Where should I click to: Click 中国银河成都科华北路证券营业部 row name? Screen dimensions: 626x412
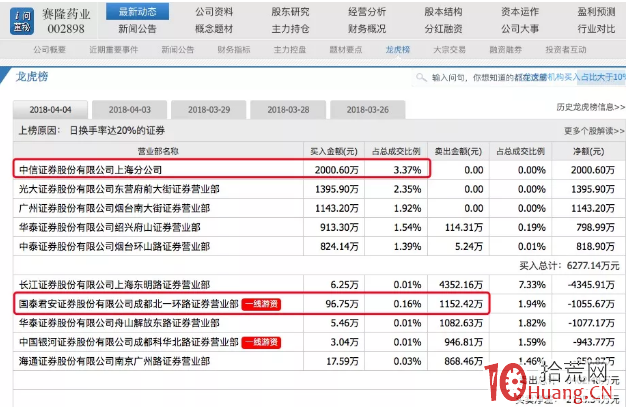click(129, 342)
